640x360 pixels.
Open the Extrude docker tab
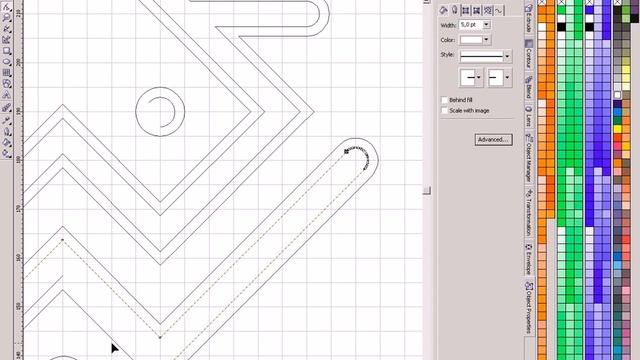[529, 18]
